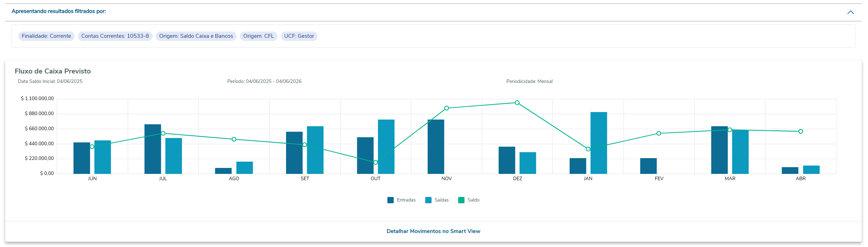868x247 pixels.
Task: Click the AGO Saídas bar
Action: click(245, 168)
